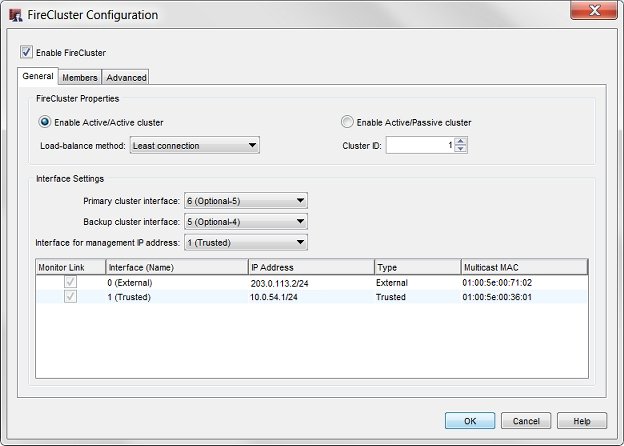Open the Backup cluster interface dropdown

(x=246, y=222)
